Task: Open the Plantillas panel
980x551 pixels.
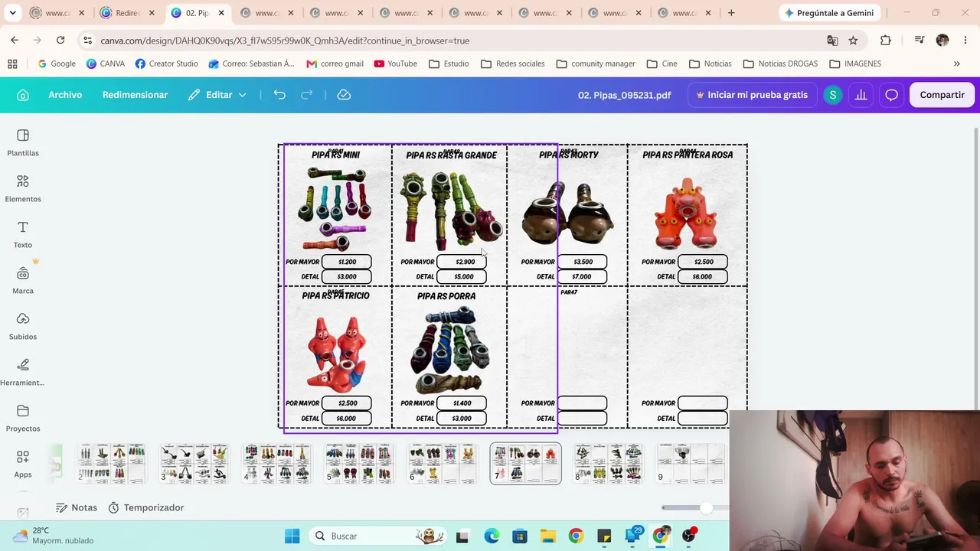Action: point(23,142)
